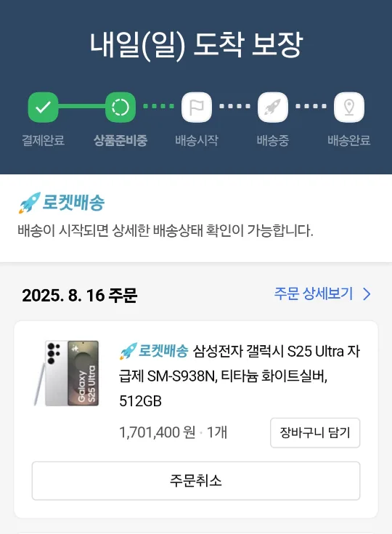Select the 상품준비중 step label

(x=121, y=140)
